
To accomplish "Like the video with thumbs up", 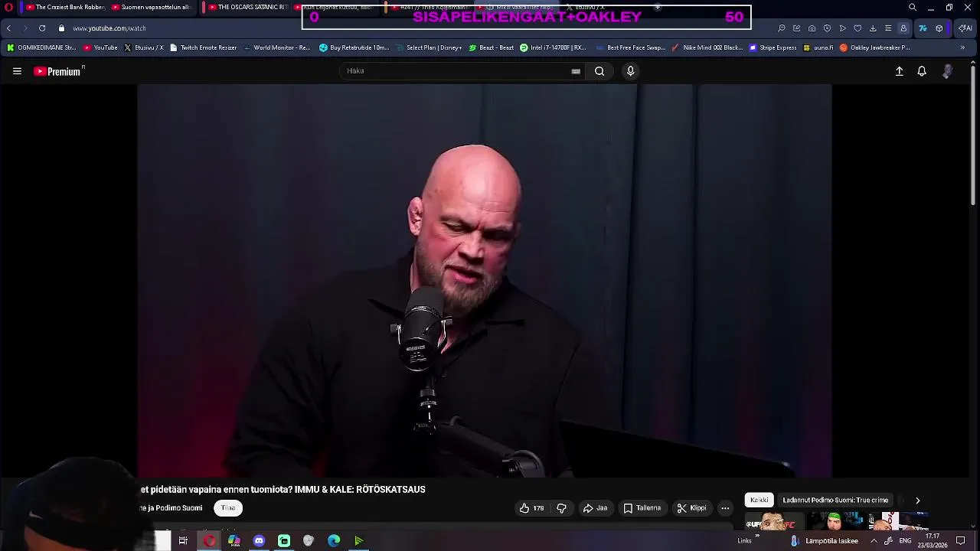I will (532, 508).
